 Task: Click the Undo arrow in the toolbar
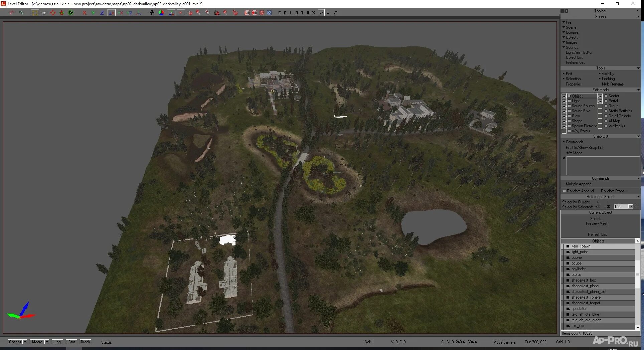12,13
